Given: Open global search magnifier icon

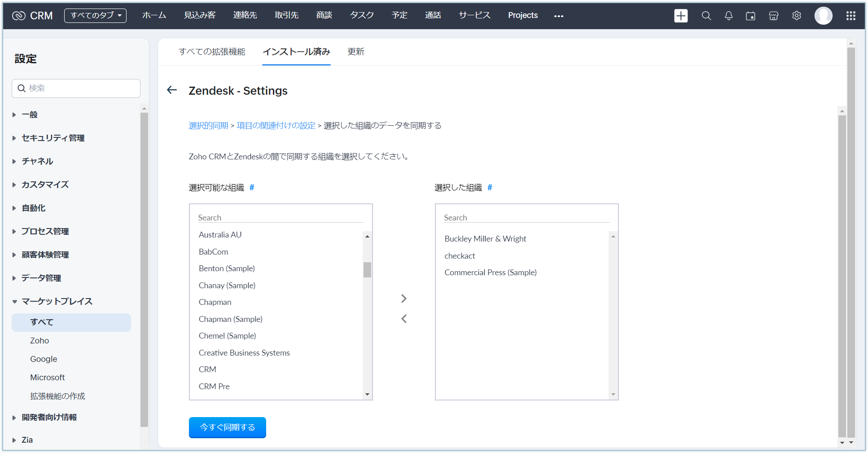Looking at the screenshot, I should tap(706, 16).
